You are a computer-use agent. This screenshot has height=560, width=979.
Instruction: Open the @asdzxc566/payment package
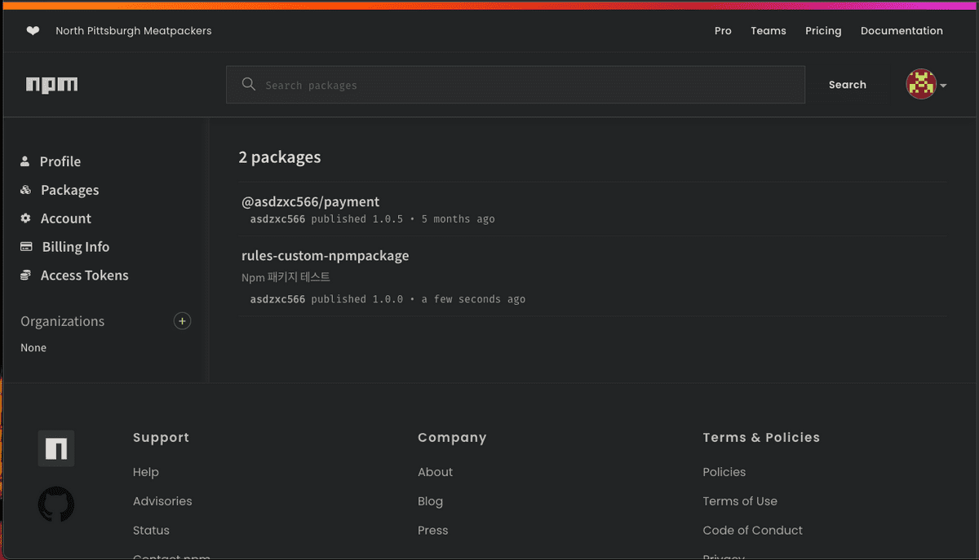pyautogui.click(x=311, y=202)
